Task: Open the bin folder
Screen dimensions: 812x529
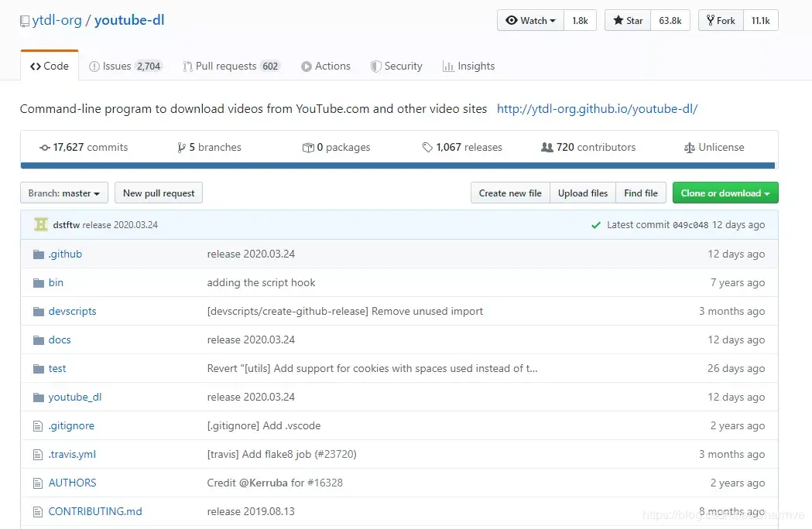Action: point(56,282)
